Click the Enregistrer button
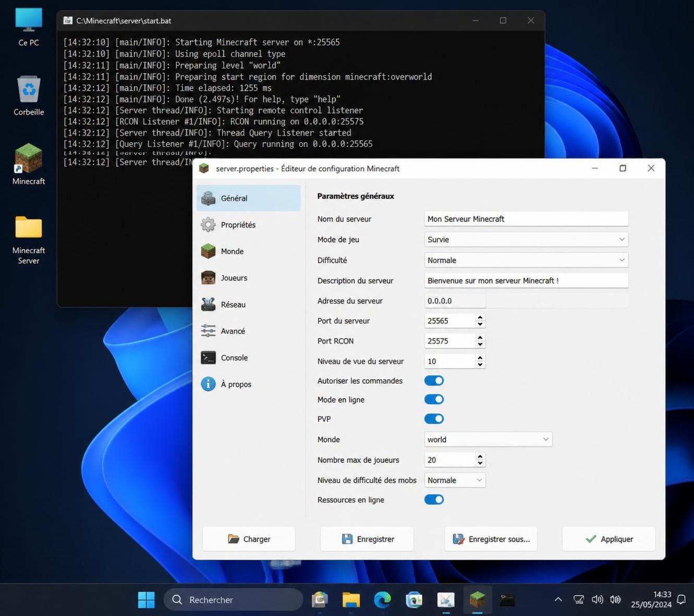This screenshot has height=616, width=694. 367,539
